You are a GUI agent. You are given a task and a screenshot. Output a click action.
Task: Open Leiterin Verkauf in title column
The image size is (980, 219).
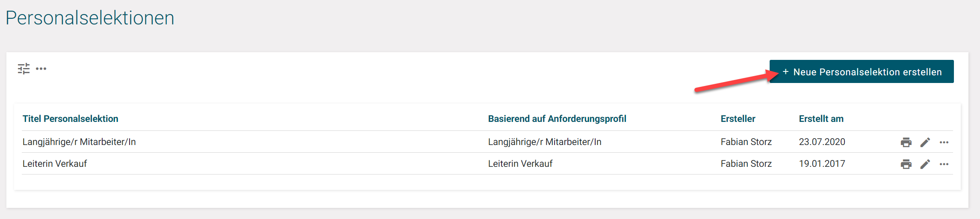[55, 164]
